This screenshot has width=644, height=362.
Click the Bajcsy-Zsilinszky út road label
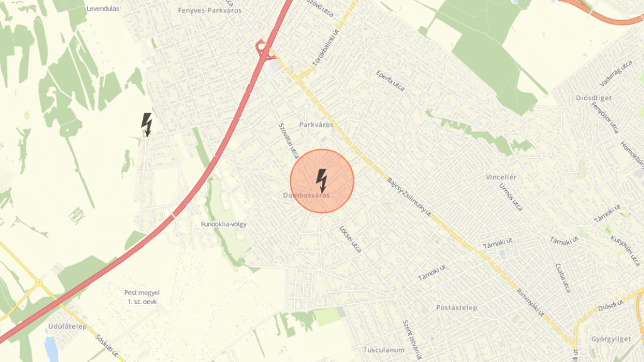pos(409,197)
